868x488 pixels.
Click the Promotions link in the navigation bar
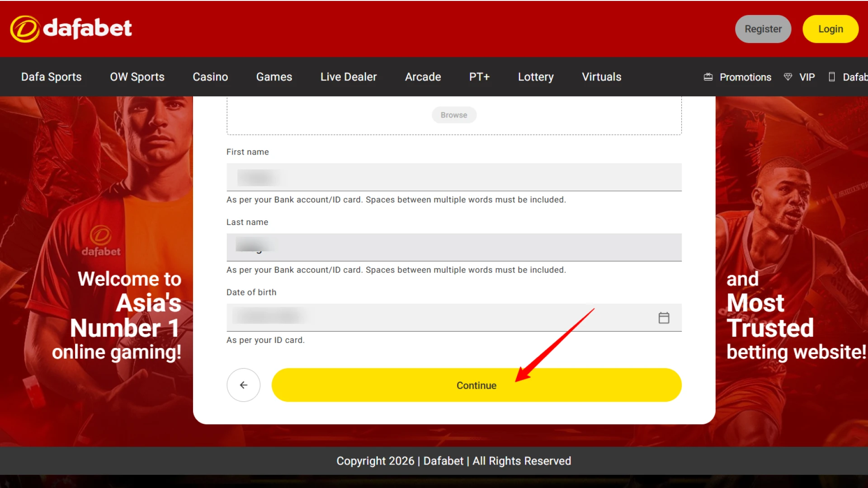coord(745,77)
